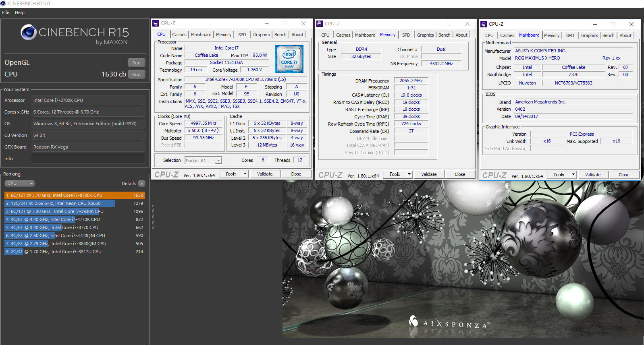Click the AIXSPONZA logo in render

pyautogui.click(x=449, y=322)
